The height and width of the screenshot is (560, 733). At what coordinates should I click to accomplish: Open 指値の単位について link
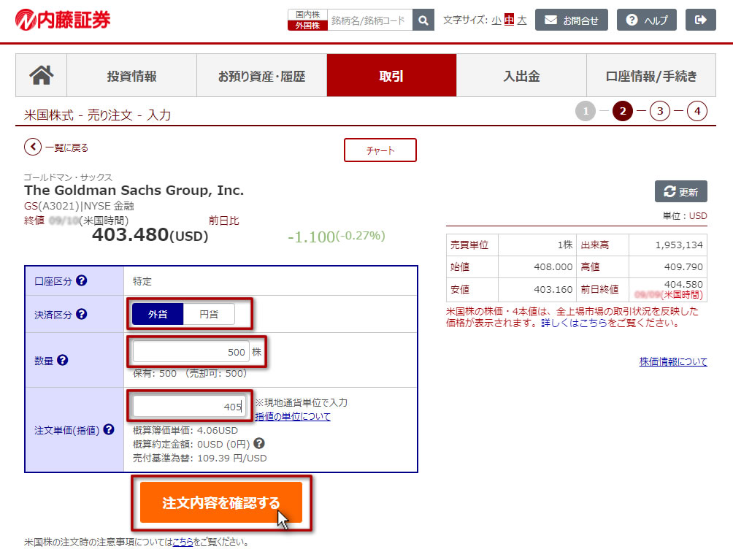[293, 416]
